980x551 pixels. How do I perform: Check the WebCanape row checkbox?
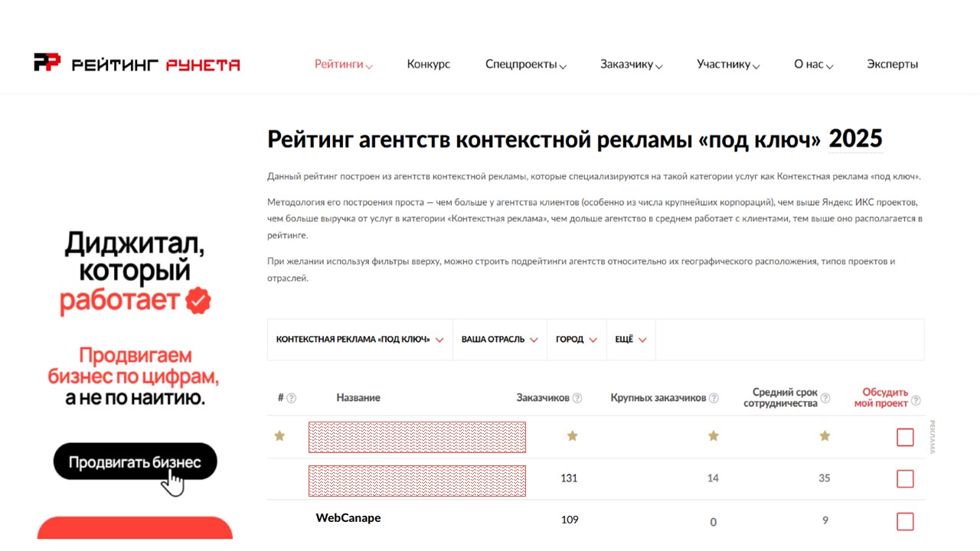(905, 521)
